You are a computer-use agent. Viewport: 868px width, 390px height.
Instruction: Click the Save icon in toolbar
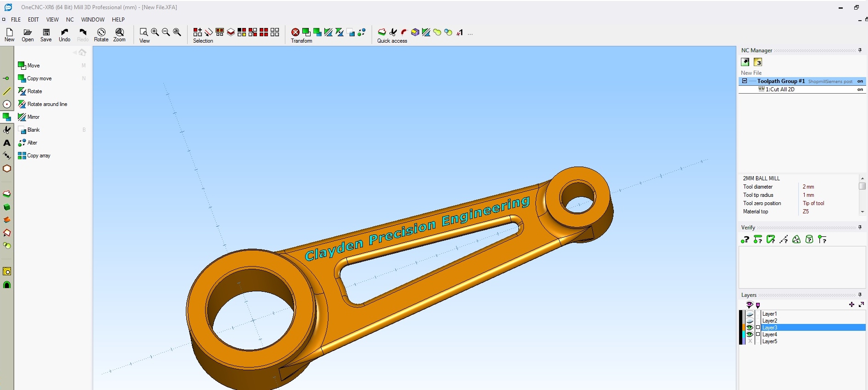click(46, 34)
